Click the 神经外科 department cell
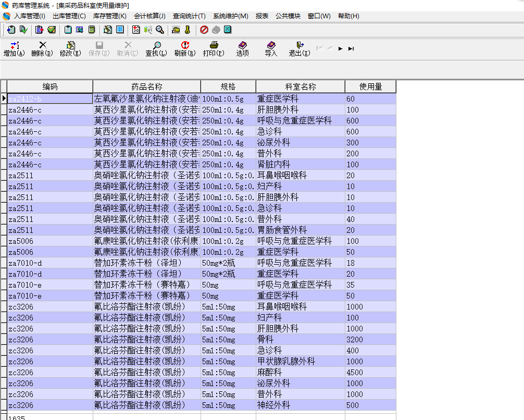This screenshot has width=524, height=420. tap(301, 405)
